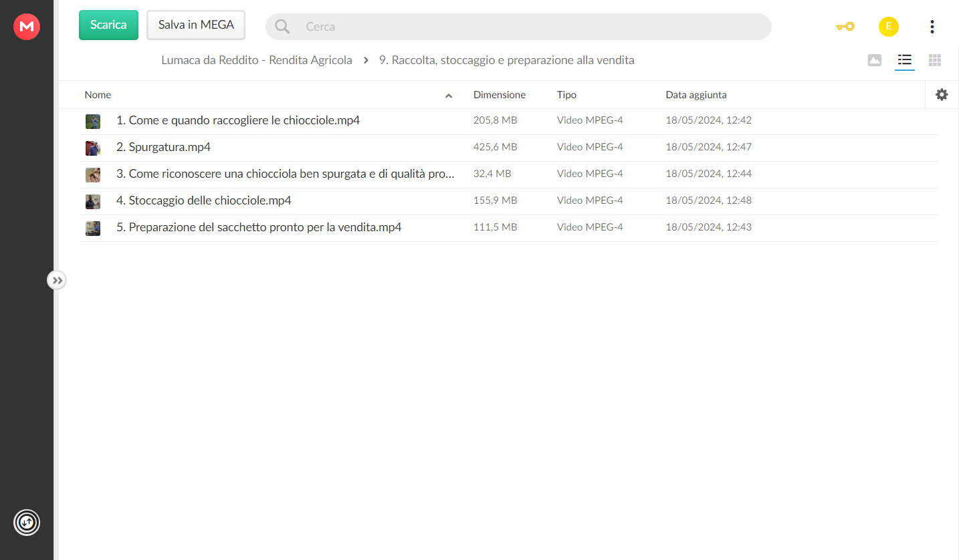The height and width of the screenshot is (560, 959).
Task: Open the yellow account avatar
Action: click(x=888, y=27)
